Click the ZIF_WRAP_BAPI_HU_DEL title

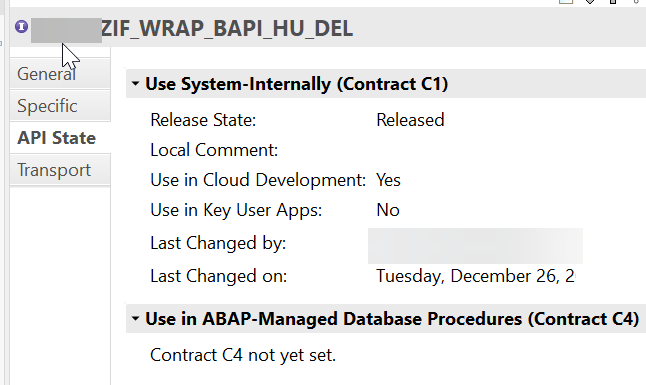(x=227, y=28)
